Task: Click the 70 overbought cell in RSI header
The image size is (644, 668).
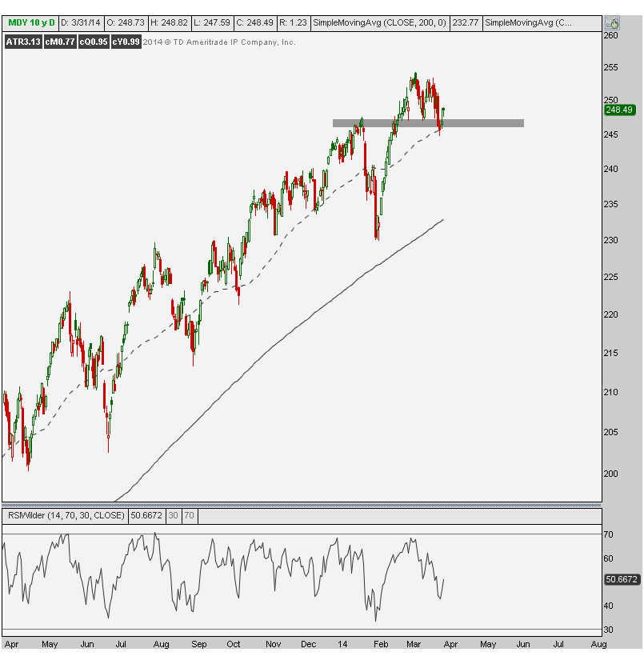Action: click(189, 515)
